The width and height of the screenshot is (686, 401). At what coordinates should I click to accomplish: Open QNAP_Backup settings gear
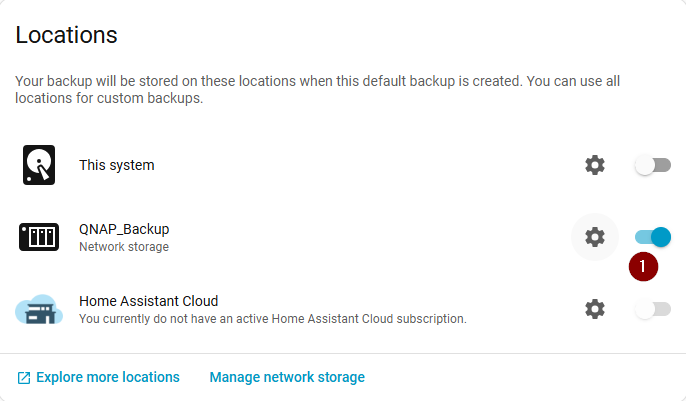tap(595, 237)
